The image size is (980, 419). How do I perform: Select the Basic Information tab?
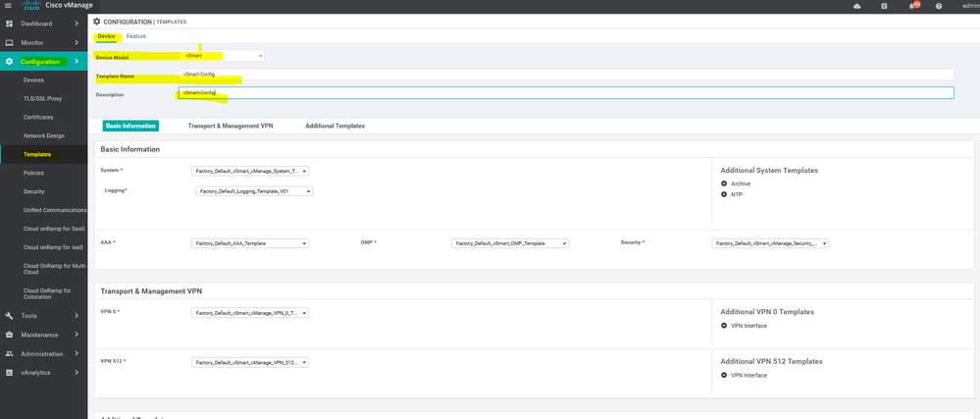(x=130, y=126)
